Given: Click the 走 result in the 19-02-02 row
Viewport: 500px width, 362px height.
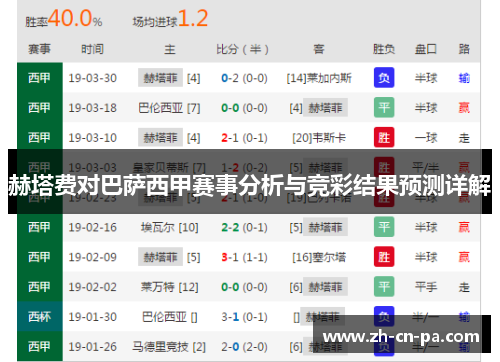Looking at the screenshot, I should tap(464, 287).
